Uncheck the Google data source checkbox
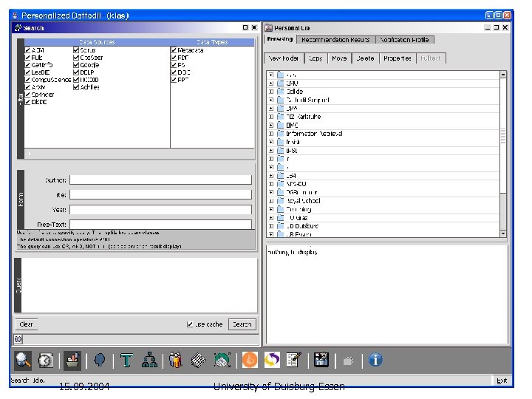Viewport: 532px width, 399px height. [x=77, y=65]
